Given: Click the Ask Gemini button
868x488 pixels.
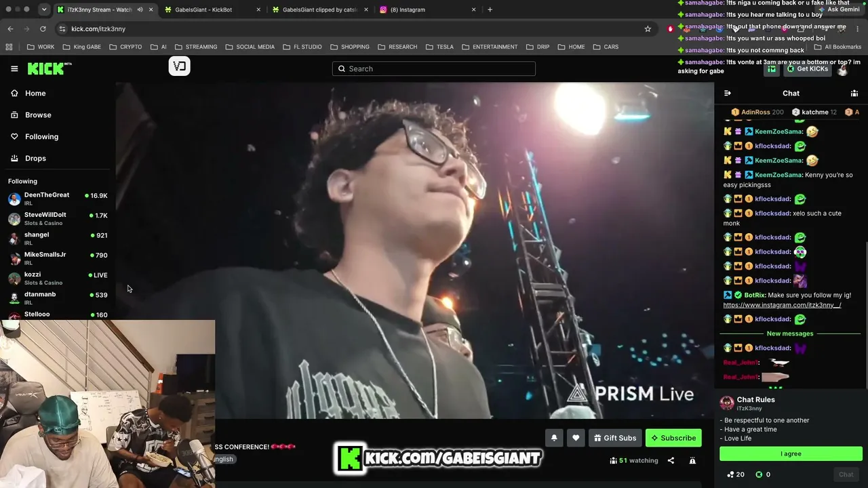Looking at the screenshot, I should (x=839, y=9).
